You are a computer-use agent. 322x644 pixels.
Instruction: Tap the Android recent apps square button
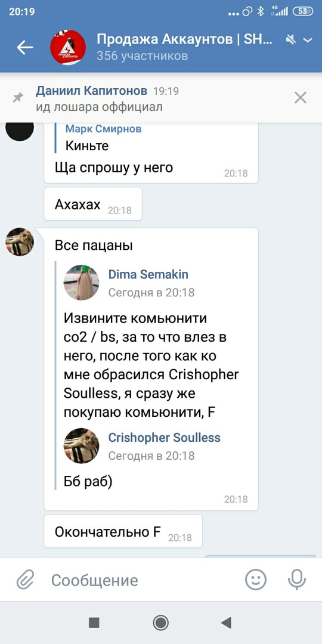[94, 623]
